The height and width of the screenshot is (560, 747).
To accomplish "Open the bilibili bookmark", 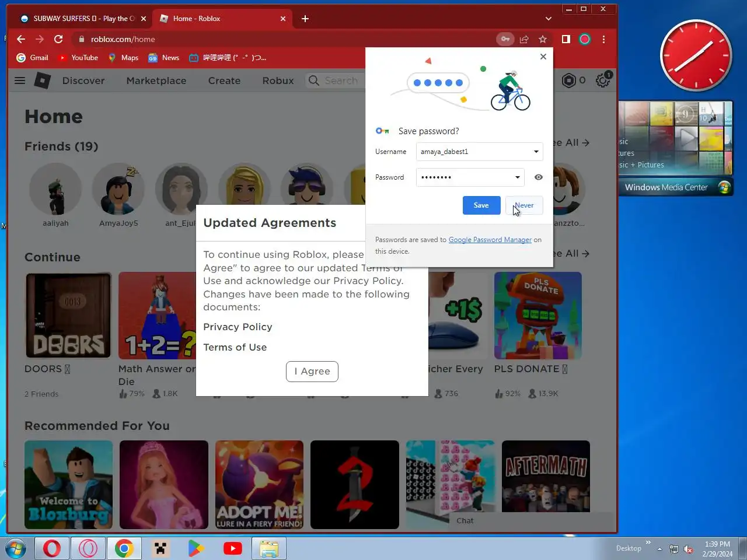I will pyautogui.click(x=228, y=58).
